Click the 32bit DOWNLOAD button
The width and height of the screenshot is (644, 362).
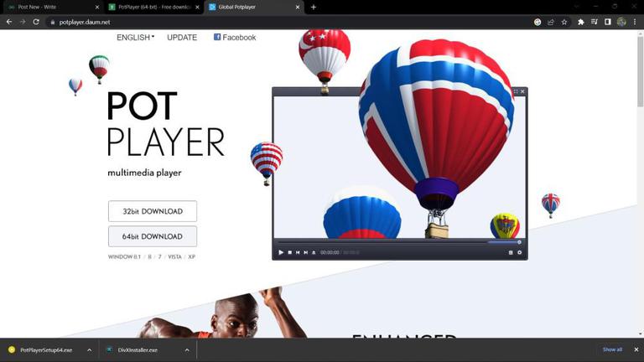(x=153, y=211)
